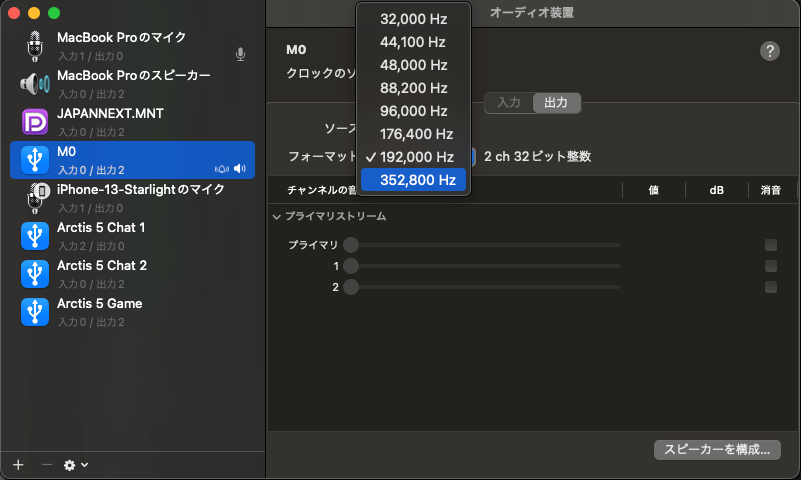This screenshot has width=801, height=480.
Task: Click the dB column header
Action: click(716, 190)
